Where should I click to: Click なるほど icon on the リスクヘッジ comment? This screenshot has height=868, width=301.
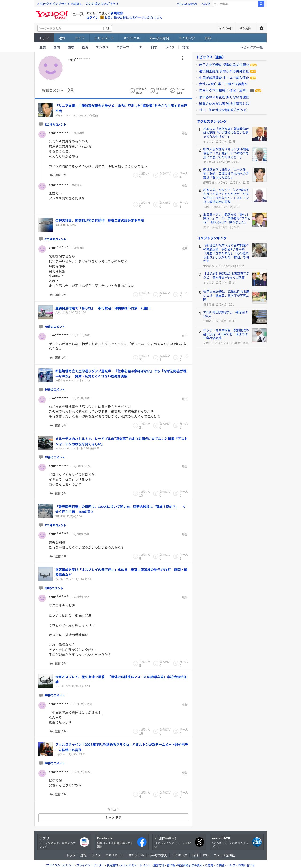(156, 358)
